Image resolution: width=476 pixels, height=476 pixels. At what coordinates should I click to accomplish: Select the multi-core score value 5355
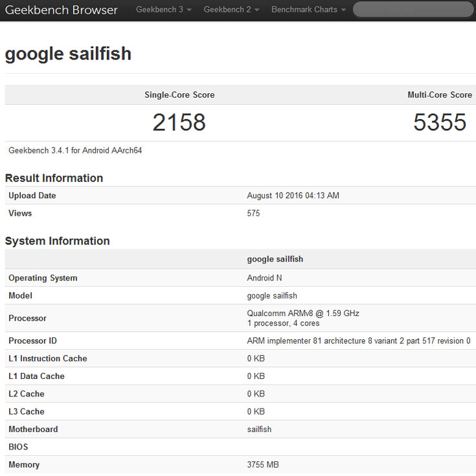(x=440, y=122)
